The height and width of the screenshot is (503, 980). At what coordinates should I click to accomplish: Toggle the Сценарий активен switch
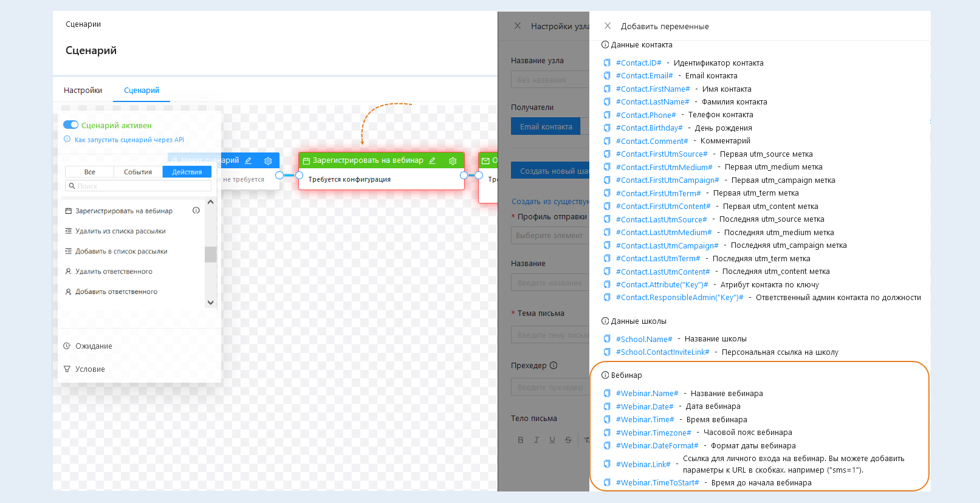pos(71,125)
